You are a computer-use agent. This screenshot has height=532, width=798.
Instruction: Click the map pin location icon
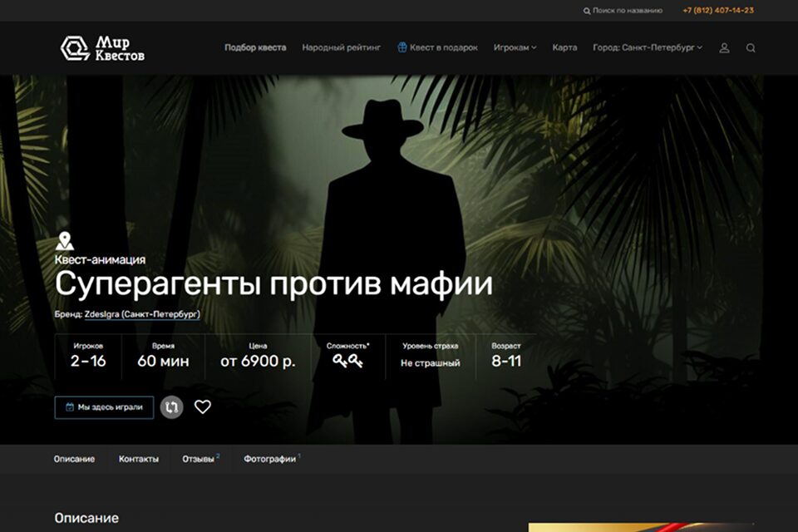tap(64, 242)
